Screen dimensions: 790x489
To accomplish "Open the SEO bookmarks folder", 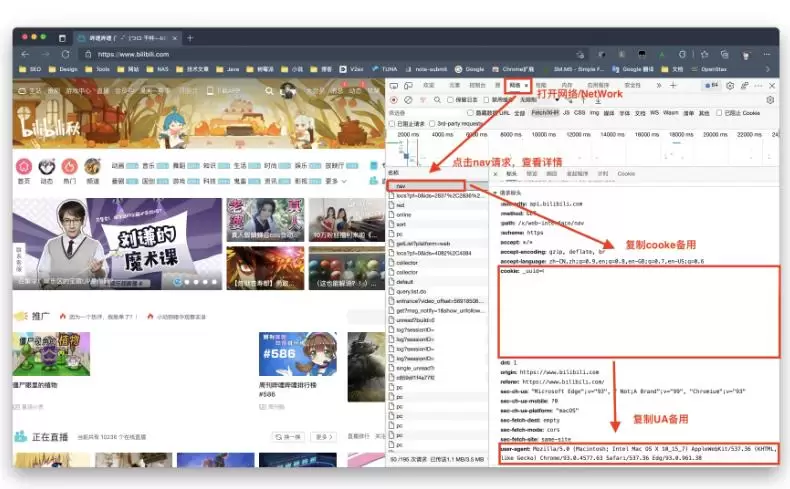I will tap(30, 69).
